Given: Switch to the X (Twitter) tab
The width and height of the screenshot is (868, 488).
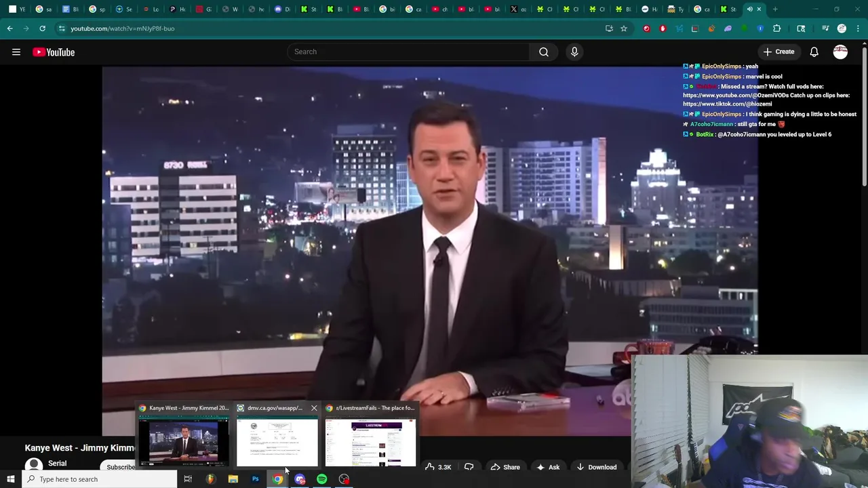Looking at the screenshot, I should [517, 9].
